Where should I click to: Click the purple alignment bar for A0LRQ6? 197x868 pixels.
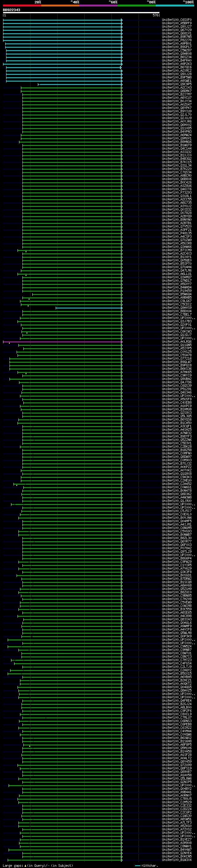(62, 342)
